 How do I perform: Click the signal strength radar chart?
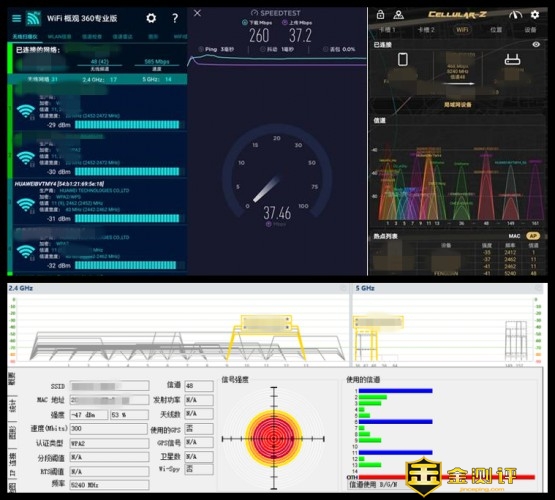pos(274,439)
